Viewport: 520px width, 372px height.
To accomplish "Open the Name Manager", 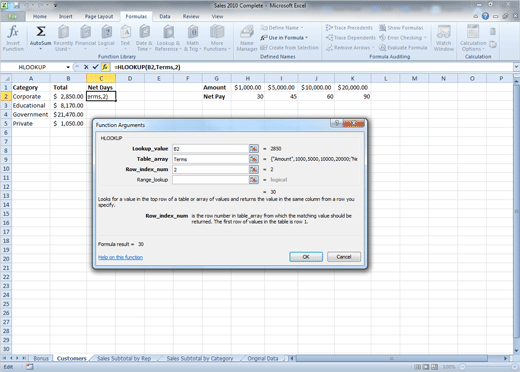I will tap(247, 38).
